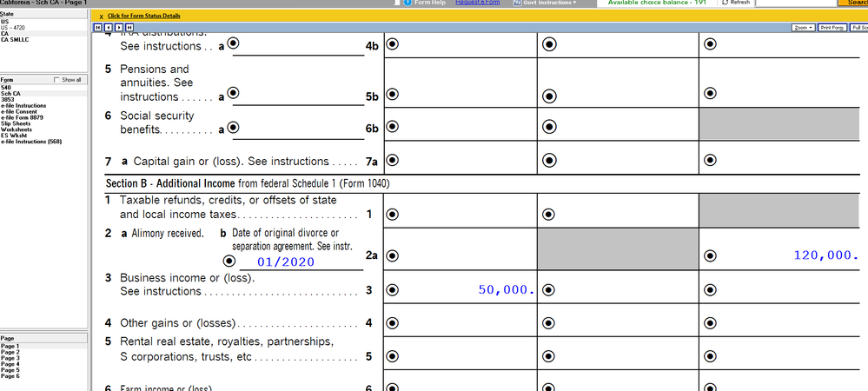868x391 pixels.
Task: Select e-file Form 8879 in Form list
Action: pos(43,117)
